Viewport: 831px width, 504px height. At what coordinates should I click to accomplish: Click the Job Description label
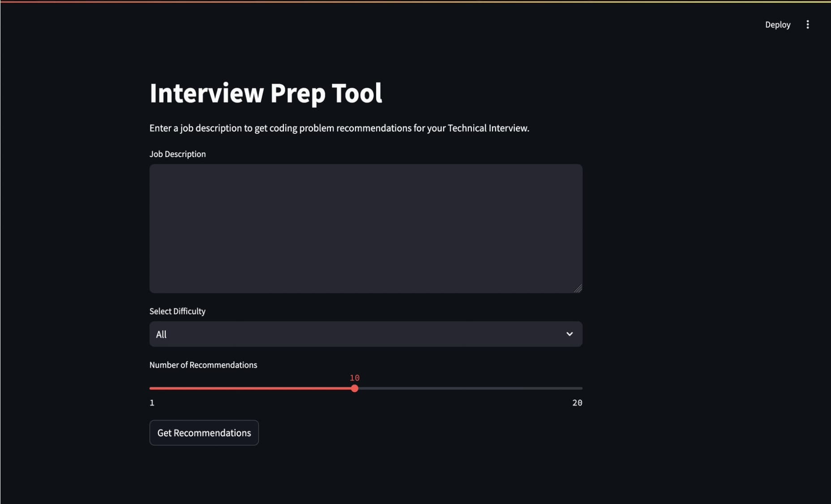(x=178, y=154)
